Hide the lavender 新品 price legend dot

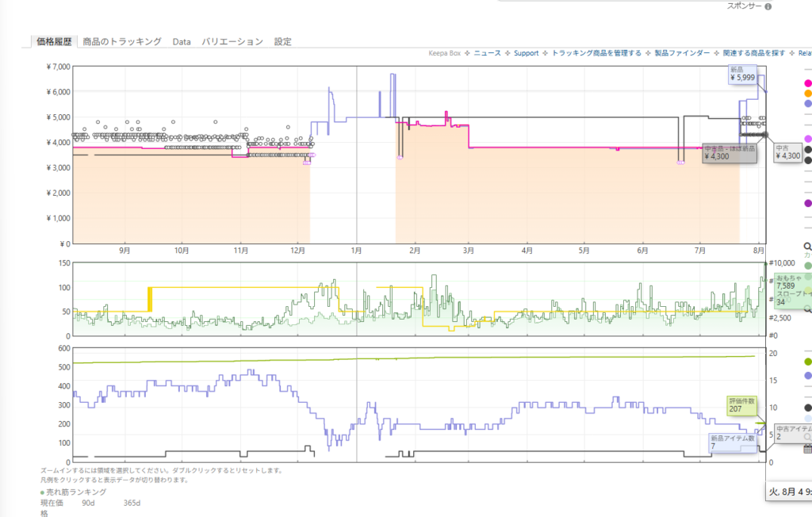[x=807, y=104]
